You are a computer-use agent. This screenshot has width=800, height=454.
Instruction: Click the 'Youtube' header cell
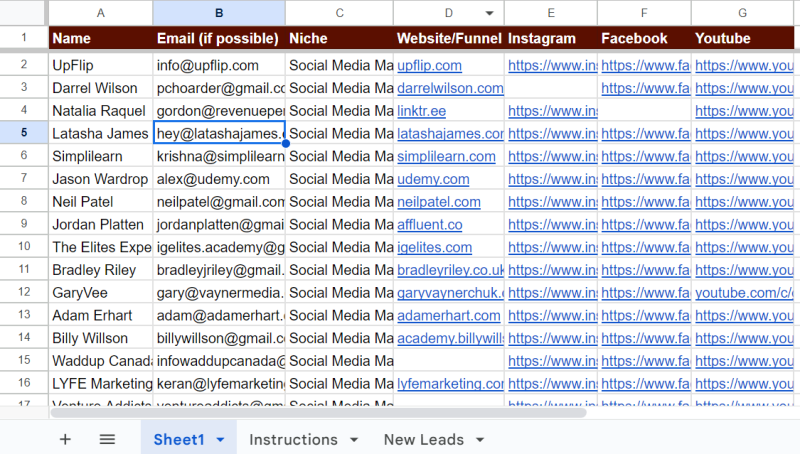pos(742,38)
